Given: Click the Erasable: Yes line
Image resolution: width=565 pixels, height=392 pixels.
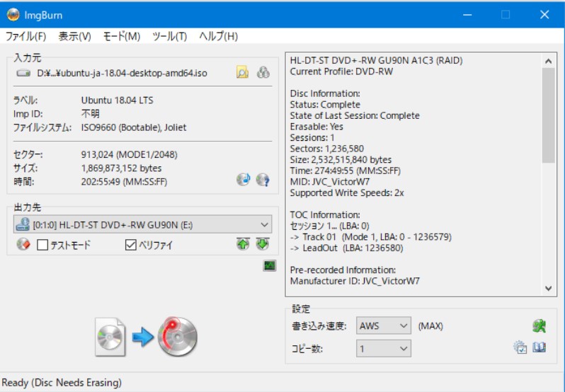Looking at the screenshot, I should pos(316,127).
